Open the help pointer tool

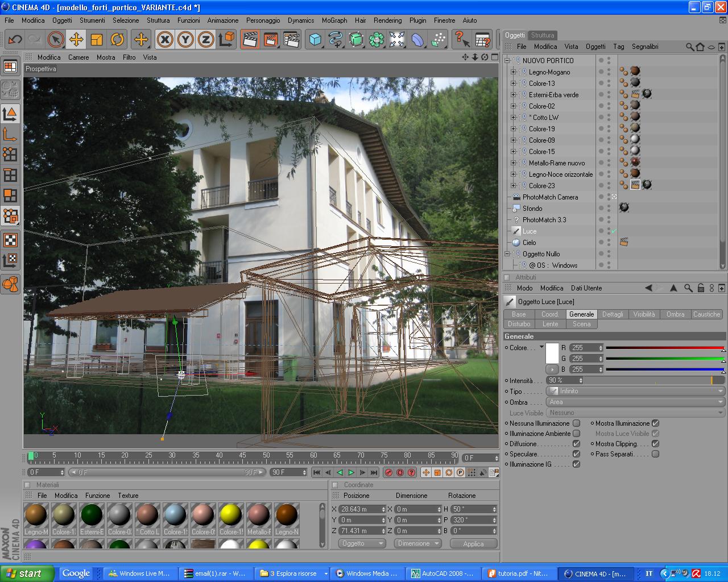coord(462,39)
